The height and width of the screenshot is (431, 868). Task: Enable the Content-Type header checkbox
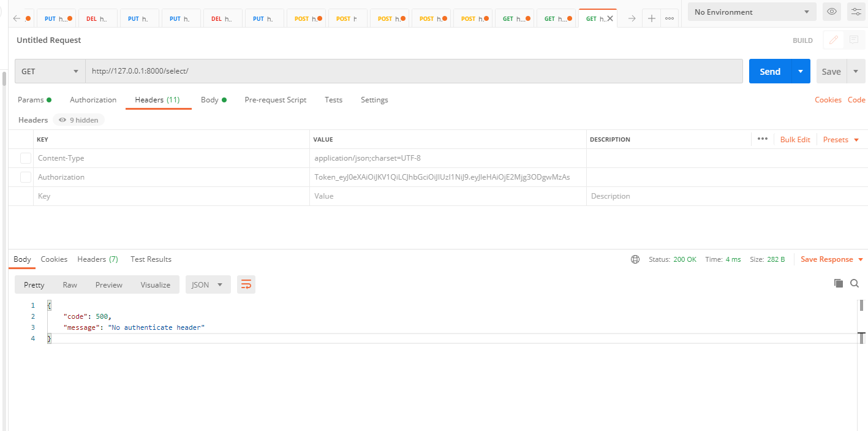point(26,158)
